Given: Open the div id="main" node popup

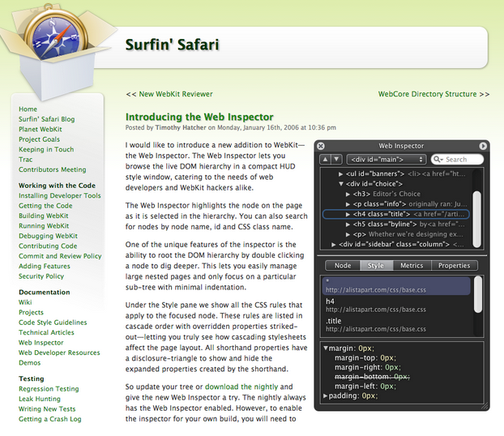Looking at the screenshot, I should point(387,160).
